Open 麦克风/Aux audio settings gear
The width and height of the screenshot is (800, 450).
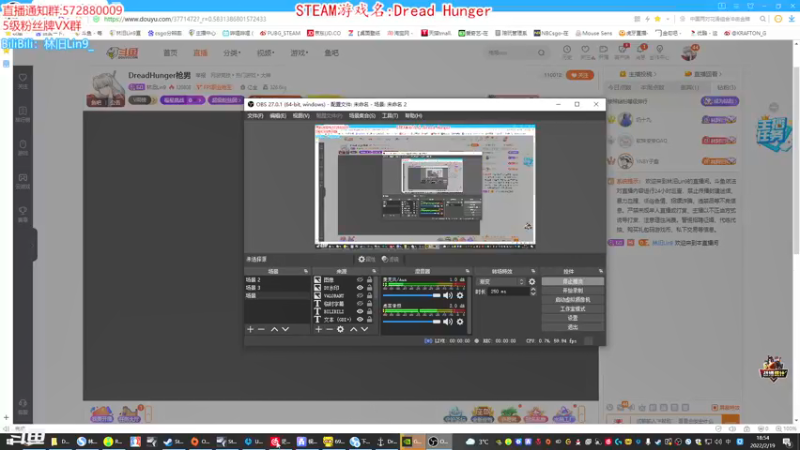pos(460,295)
